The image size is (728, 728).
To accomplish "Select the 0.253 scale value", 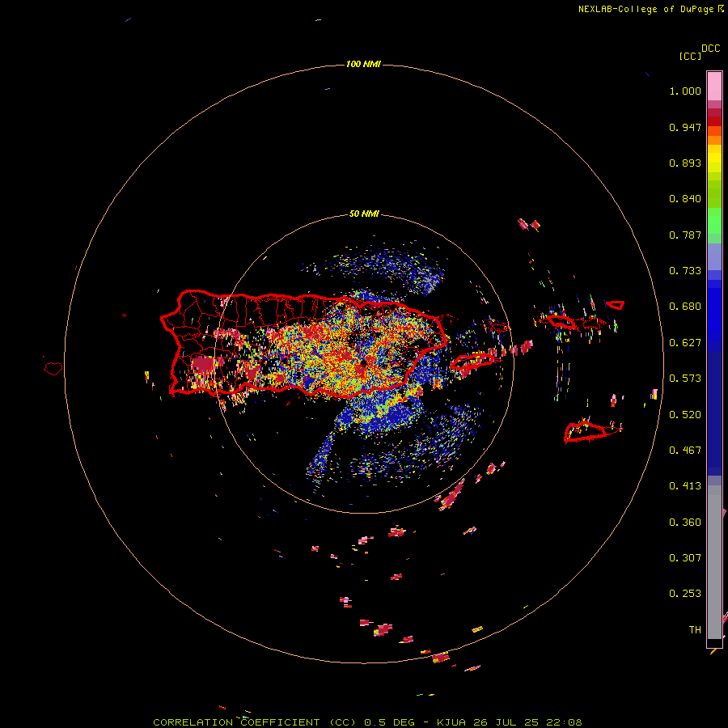I will click(685, 594).
